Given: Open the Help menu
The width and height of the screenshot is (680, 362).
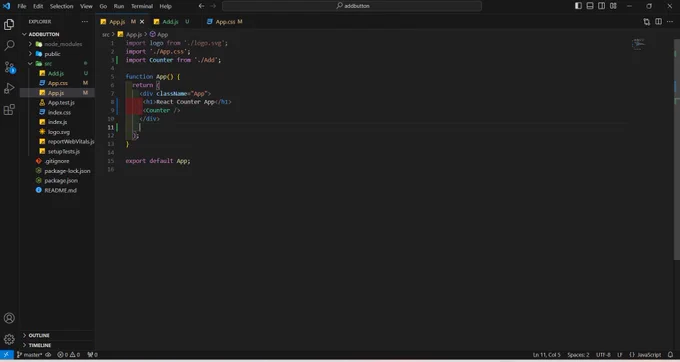Looking at the screenshot, I should [x=165, y=6].
